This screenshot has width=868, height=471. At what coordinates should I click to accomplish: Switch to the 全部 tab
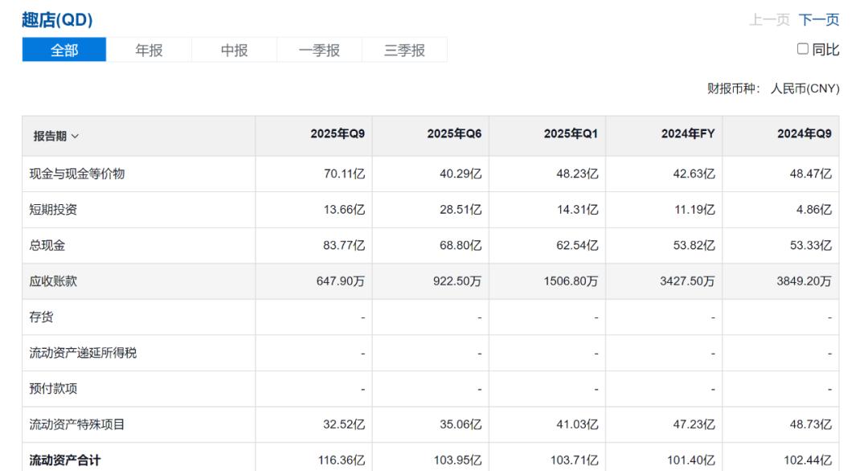pyautogui.click(x=64, y=50)
